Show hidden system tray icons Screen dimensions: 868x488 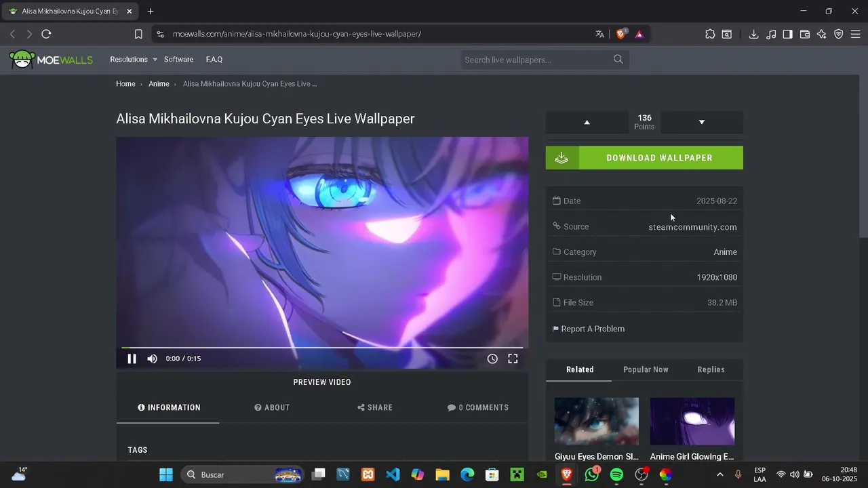(x=719, y=474)
